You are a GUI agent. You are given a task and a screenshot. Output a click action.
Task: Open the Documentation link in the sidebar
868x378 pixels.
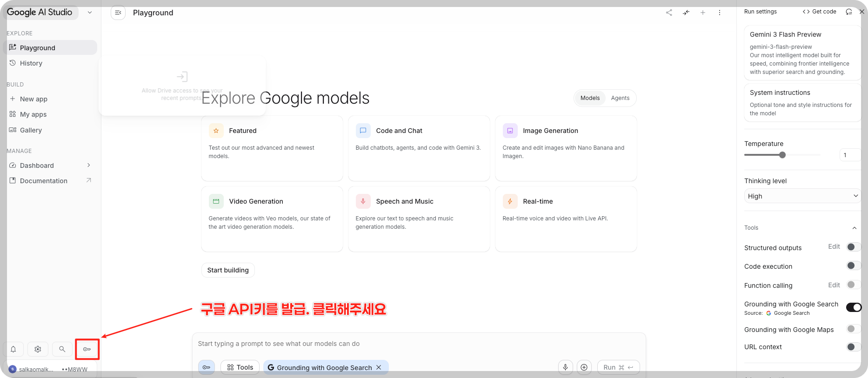(50, 181)
